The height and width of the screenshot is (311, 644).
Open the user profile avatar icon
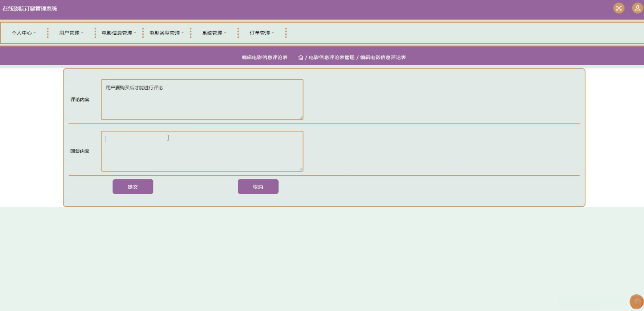pos(637,8)
